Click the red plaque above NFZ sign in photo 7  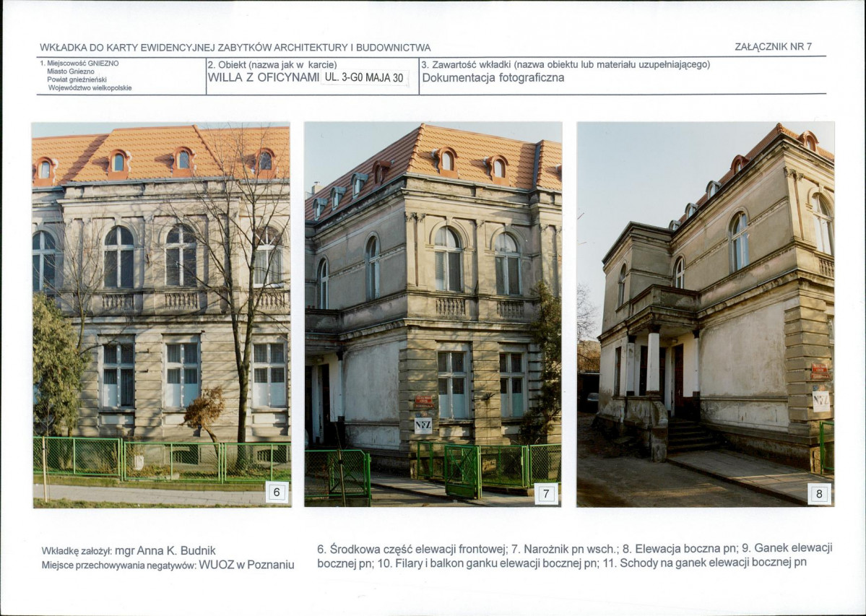coord(424,402)
